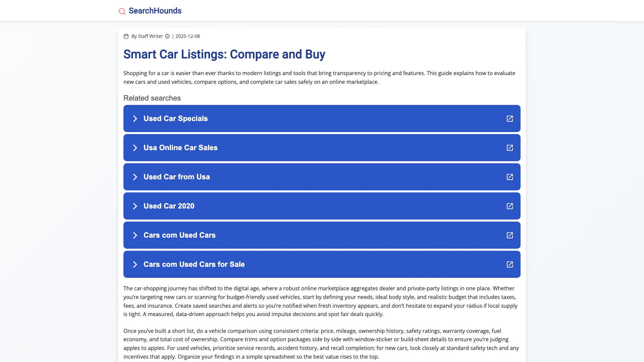Click the calendar icon before the byline
The width and height of the screenshot is (644, 362).
click(126, 36)
